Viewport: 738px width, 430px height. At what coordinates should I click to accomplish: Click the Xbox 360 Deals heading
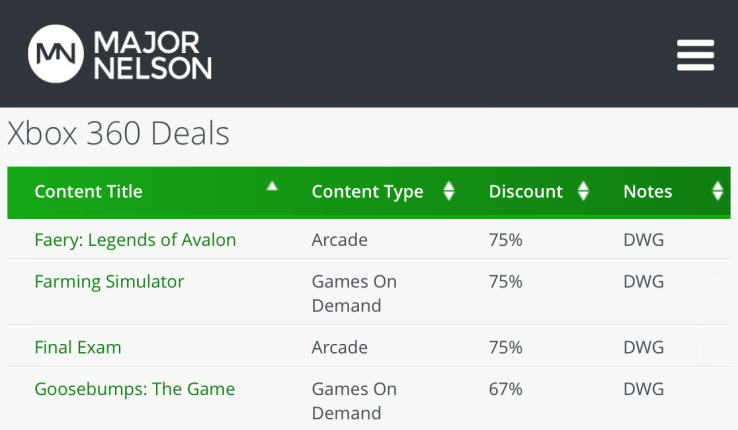click(118, 134)
